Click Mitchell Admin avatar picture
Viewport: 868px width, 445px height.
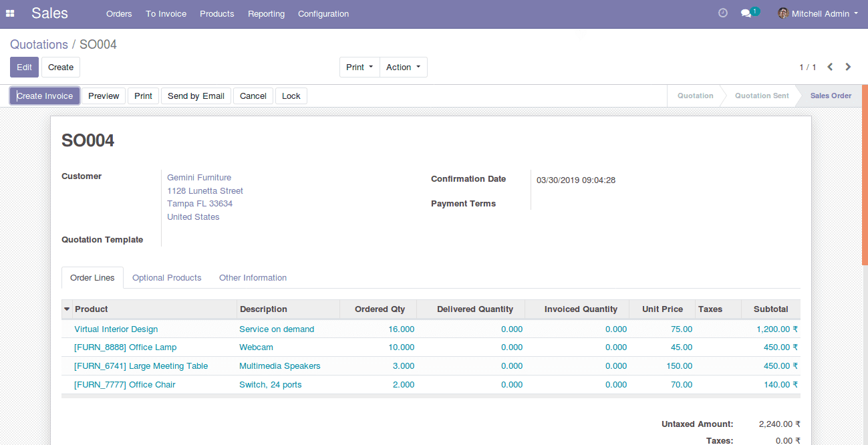pos(783,13)
